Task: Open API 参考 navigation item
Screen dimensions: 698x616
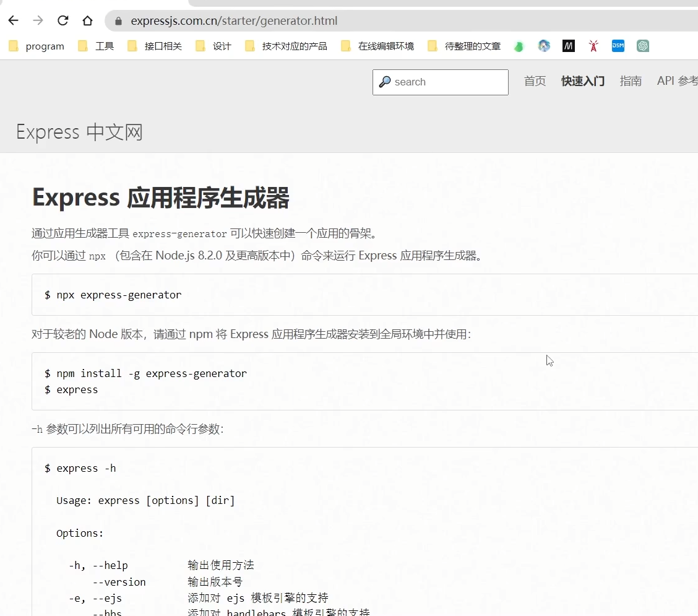Action: (678, 81)
